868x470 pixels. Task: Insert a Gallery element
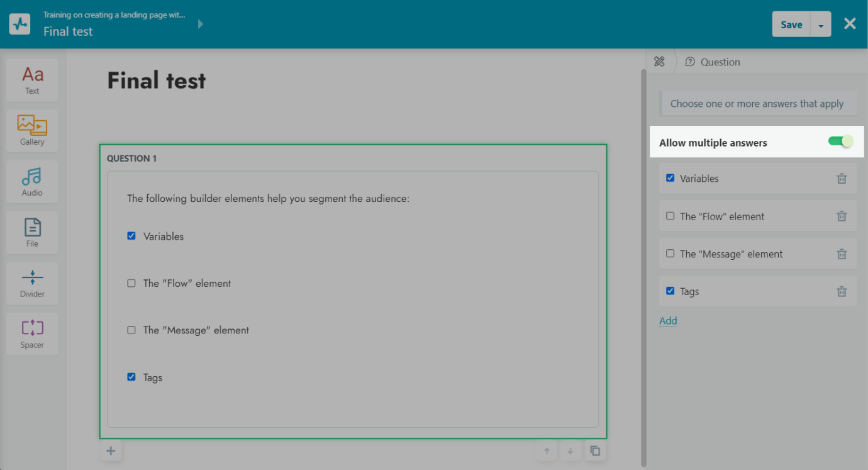pos(32,130)
